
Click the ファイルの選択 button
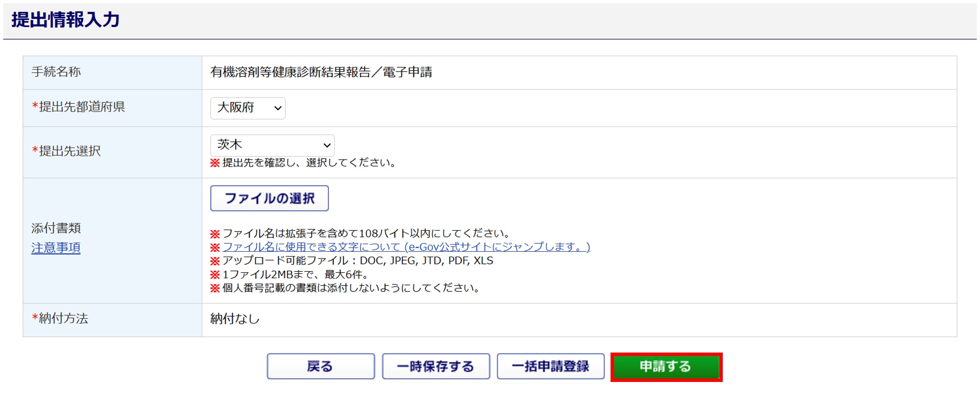(x=269, y=198)
